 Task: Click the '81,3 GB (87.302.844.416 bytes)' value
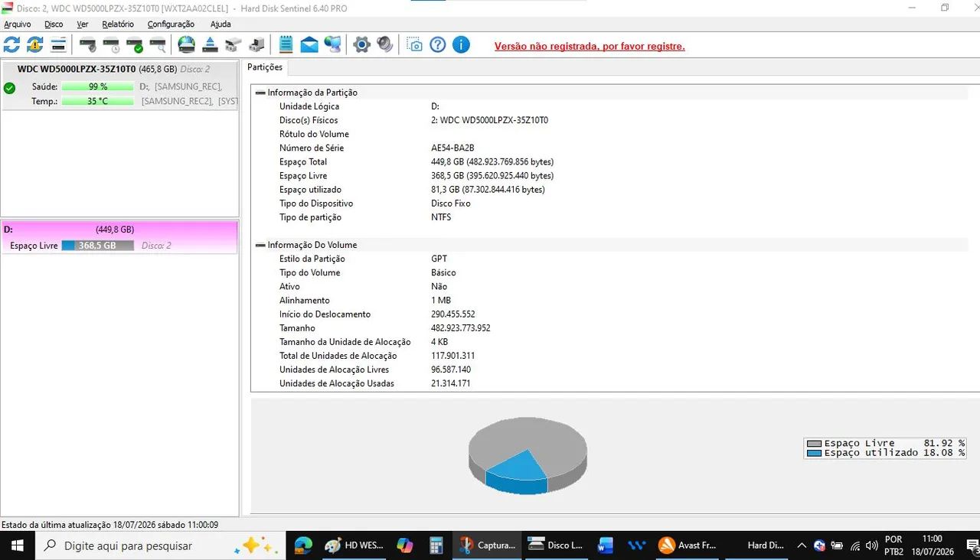[x=488, y=190]
